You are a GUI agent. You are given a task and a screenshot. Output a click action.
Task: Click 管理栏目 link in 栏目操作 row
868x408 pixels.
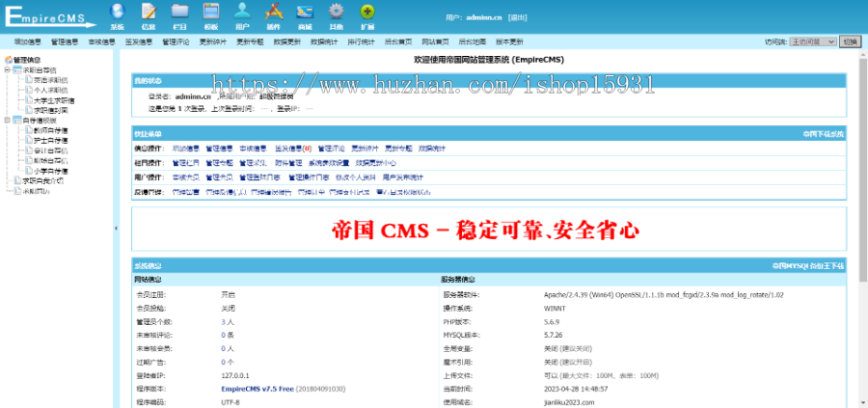click(186, 163)
